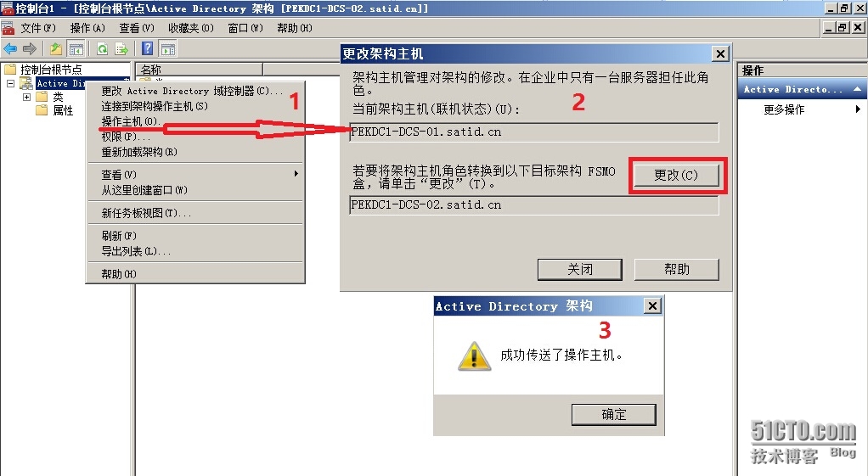Viewport: 868px width, 476px height.
Task: Expand the 更多操作 submenu arrow
Action: click(x=858, y=109)
